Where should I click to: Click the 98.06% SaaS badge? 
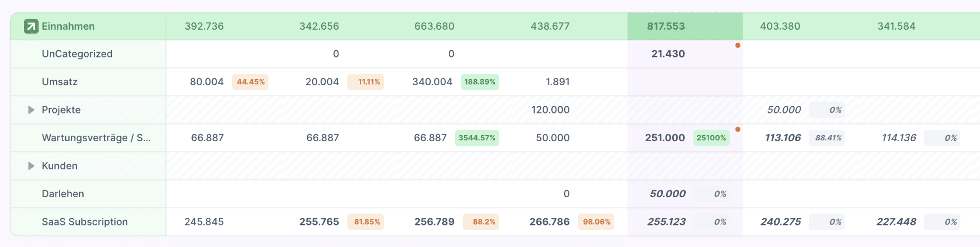pyautogui.click(x=596, y=222)
